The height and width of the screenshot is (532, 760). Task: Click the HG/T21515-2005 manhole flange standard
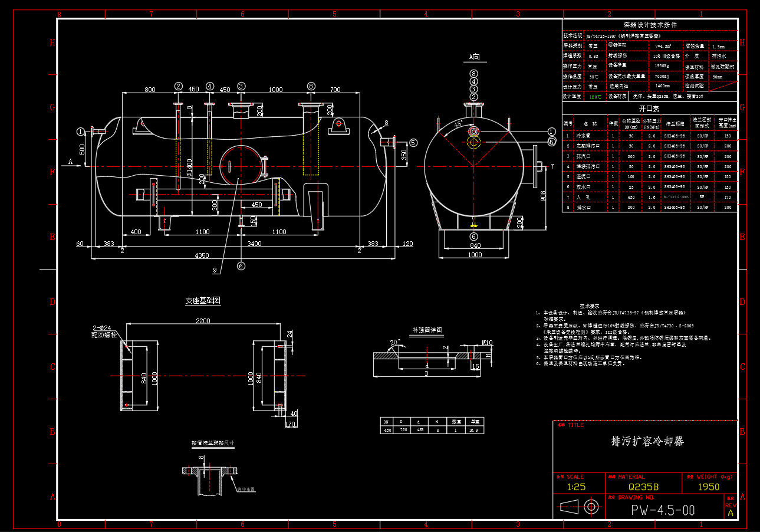point(676,197)
